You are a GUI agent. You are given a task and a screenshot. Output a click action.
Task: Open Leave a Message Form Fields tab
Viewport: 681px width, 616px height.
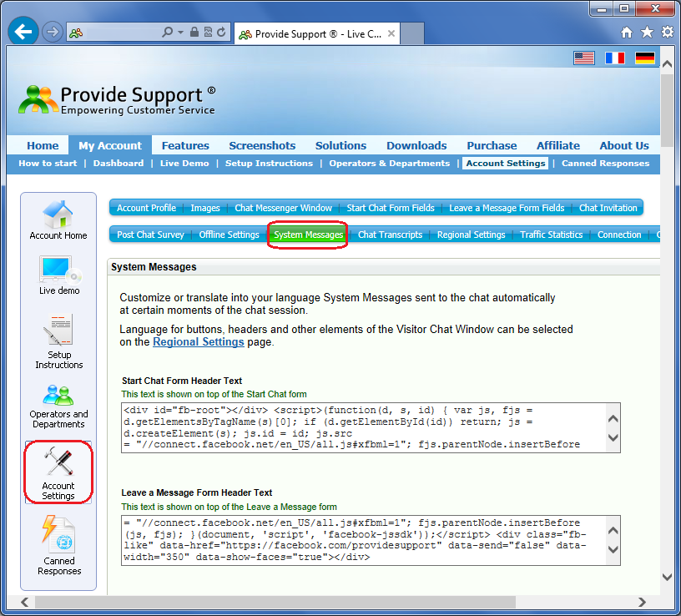tap(507, 208)
